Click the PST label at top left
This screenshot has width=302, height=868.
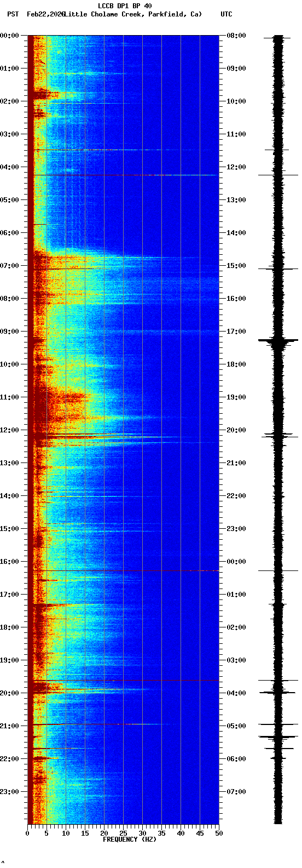(x=13, y=14)
